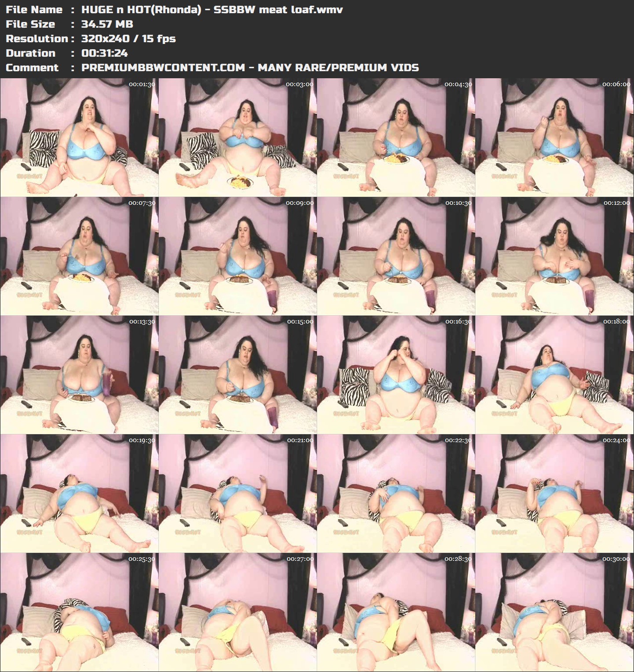Open the frame with timestamp 00:06:00

(x=554, y=137)
